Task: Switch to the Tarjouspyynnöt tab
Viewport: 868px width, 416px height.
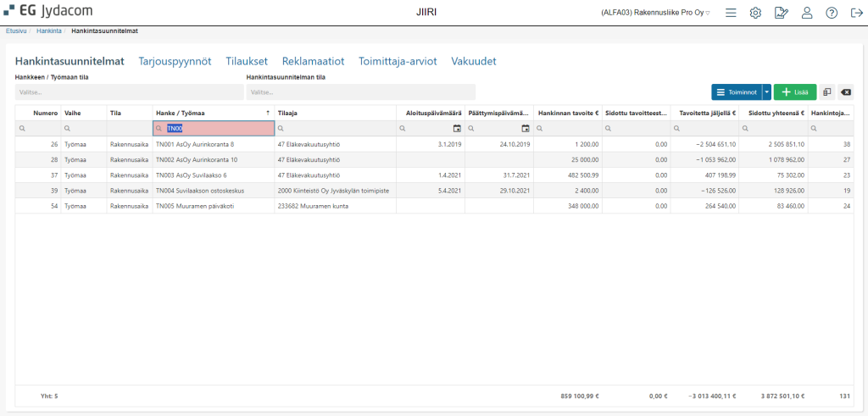Action: [x=175, y=61]
